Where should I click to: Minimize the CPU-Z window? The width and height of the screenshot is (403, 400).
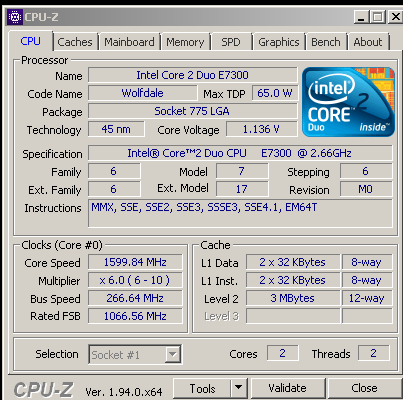point(361,17)
